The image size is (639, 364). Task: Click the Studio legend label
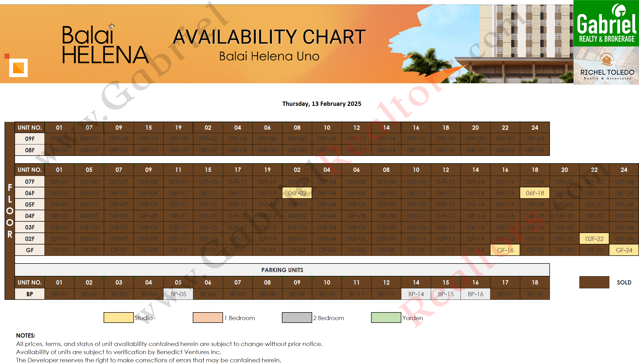[144, 318]
